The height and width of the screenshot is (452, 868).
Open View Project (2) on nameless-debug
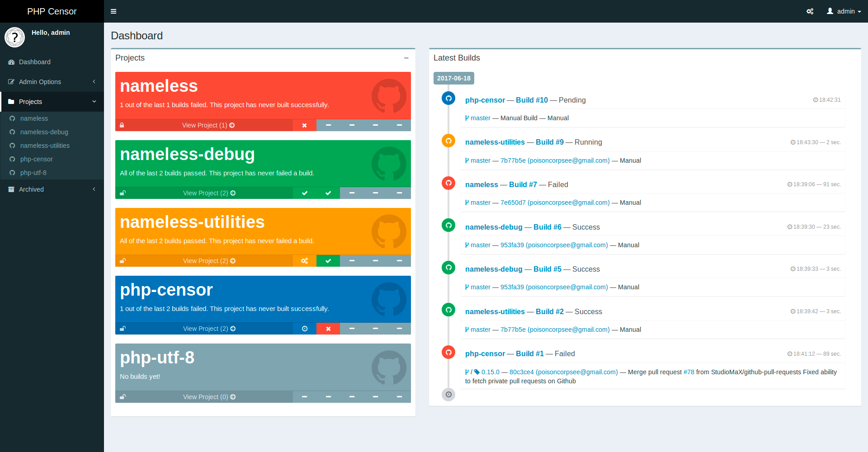pyautogui.click(x=208, y=193)
